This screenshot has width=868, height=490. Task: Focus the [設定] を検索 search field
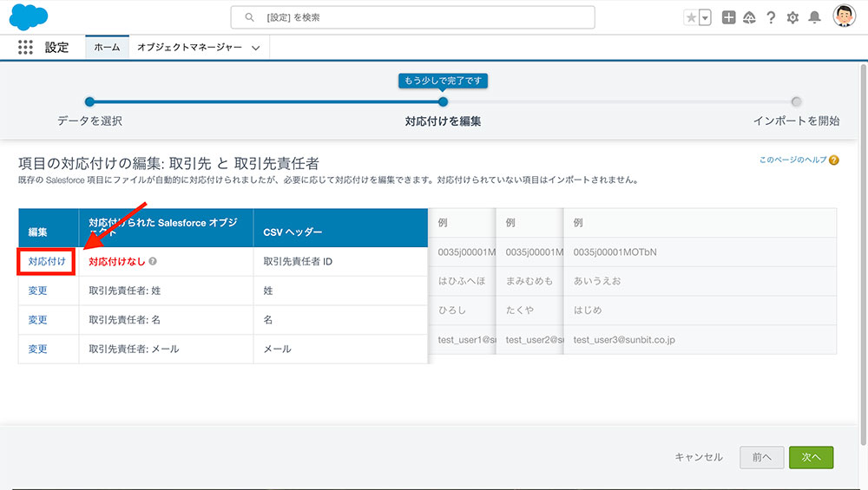[x=413, y=17]
